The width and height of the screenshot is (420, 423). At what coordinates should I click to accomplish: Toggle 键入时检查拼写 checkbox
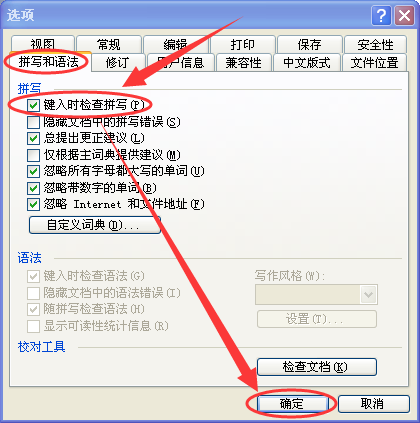coord(33,105)
